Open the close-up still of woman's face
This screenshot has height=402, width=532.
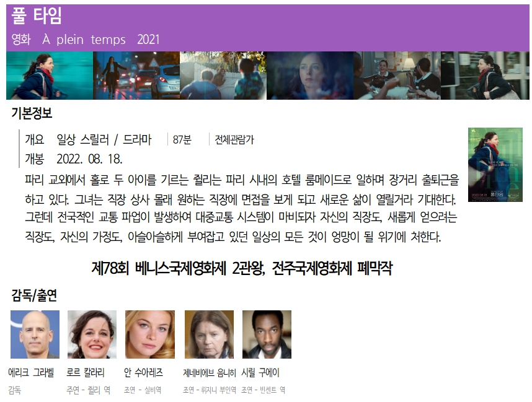click(310, 75)
